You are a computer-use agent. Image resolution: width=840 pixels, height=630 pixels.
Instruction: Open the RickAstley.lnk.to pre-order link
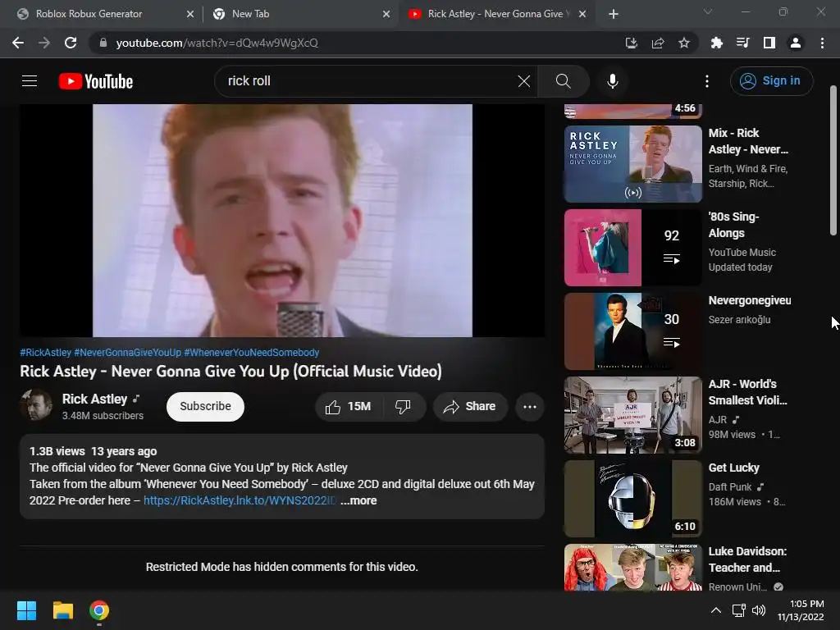point(240,500)
